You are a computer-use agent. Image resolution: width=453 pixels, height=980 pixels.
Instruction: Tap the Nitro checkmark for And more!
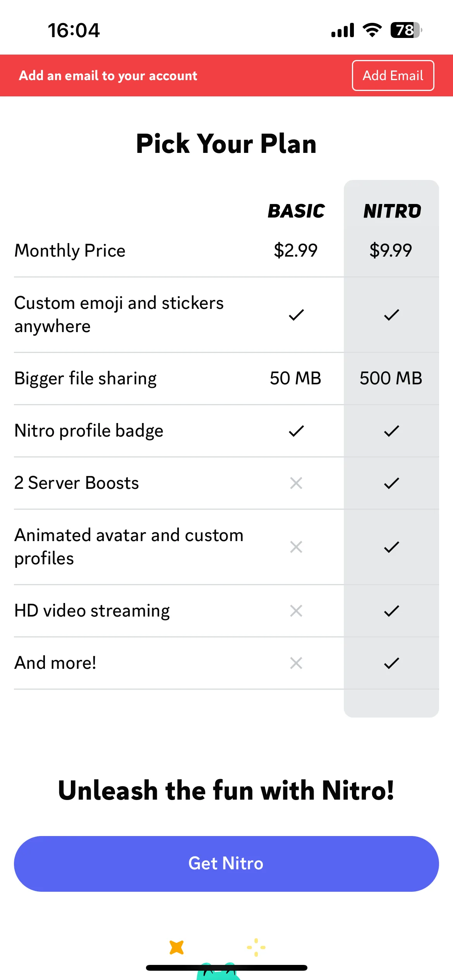pyautogui.click(x=391, y=663)
